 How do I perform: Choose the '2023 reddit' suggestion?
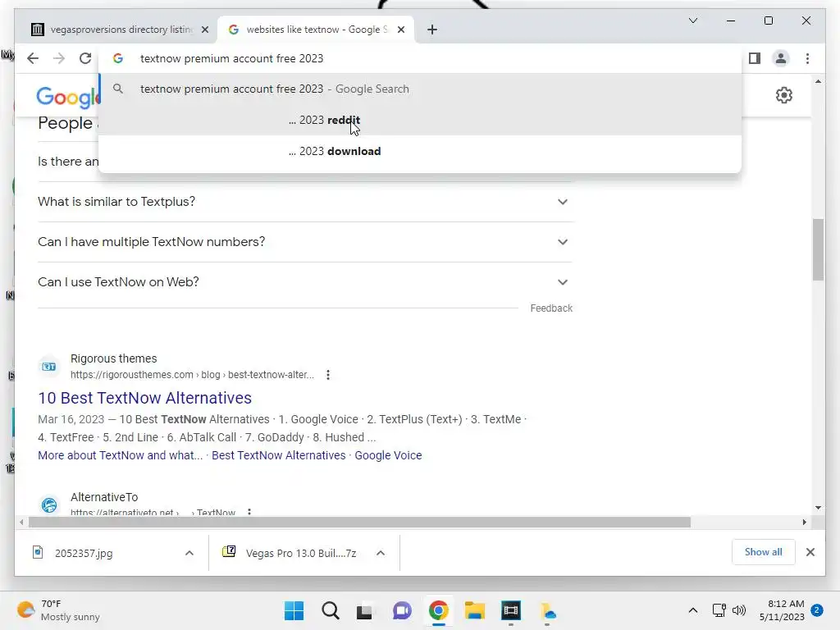pyautogui.click(x=420, y=120)
